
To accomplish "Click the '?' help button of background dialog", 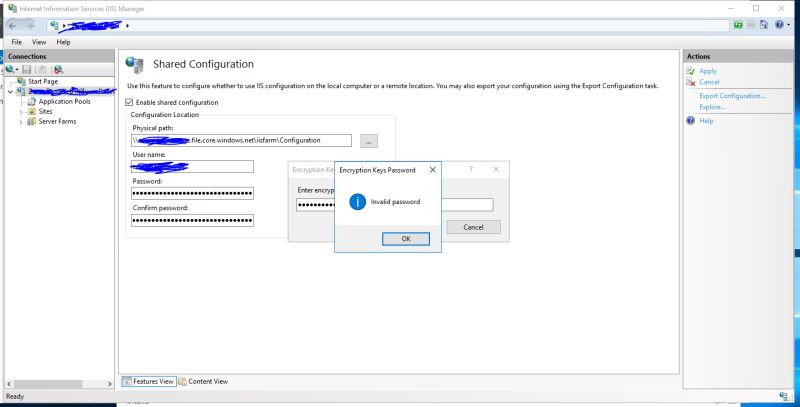I will click(x=471, y=169).
